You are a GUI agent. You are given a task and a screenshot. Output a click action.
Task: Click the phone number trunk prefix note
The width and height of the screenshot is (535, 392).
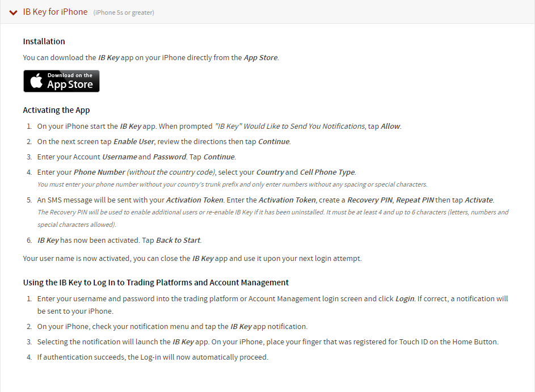pyautogui.click(x=233, y=184)
